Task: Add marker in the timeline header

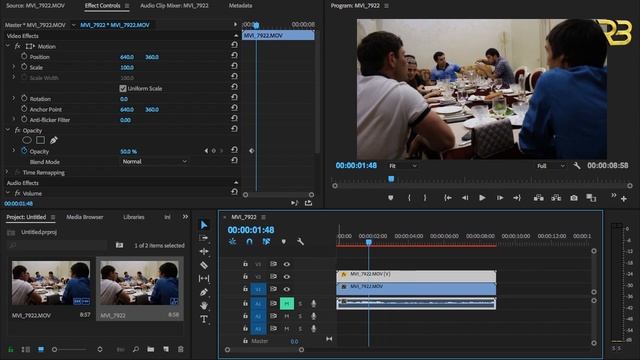Action: (x=284, y=242)
